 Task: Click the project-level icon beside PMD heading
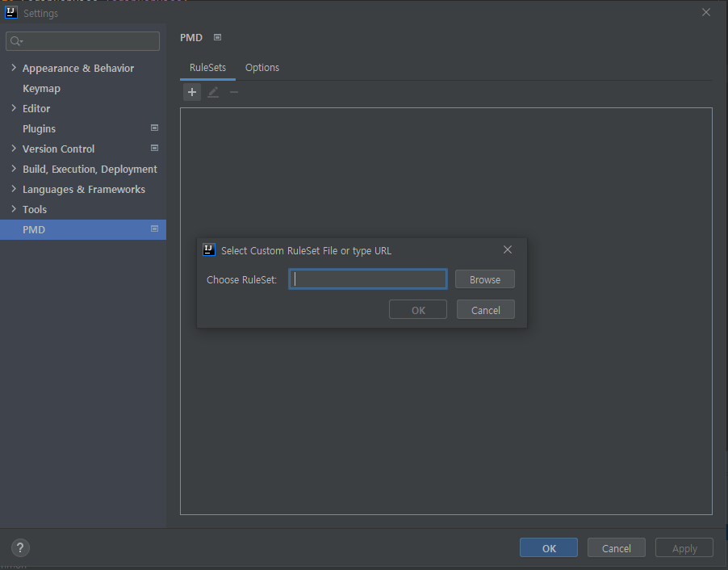tap(217, 37)
